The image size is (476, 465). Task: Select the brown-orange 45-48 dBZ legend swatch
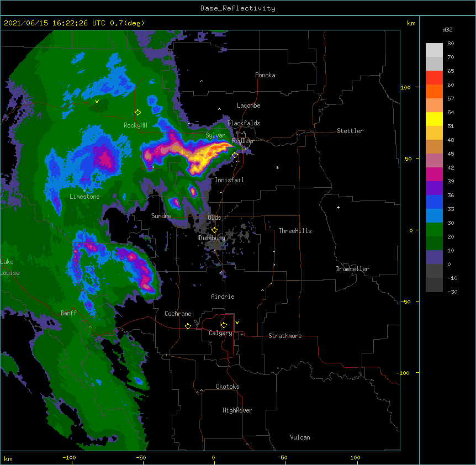point(434,146)
